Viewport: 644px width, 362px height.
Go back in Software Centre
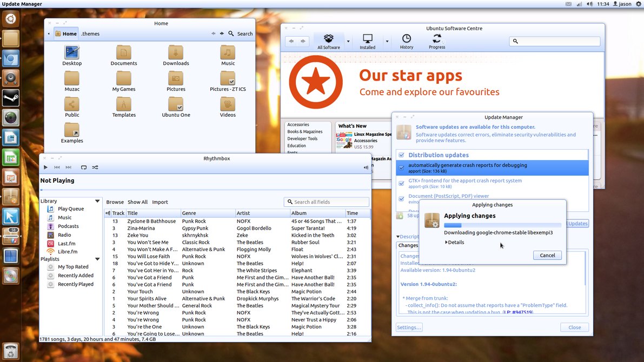click(x=291, y=42)
